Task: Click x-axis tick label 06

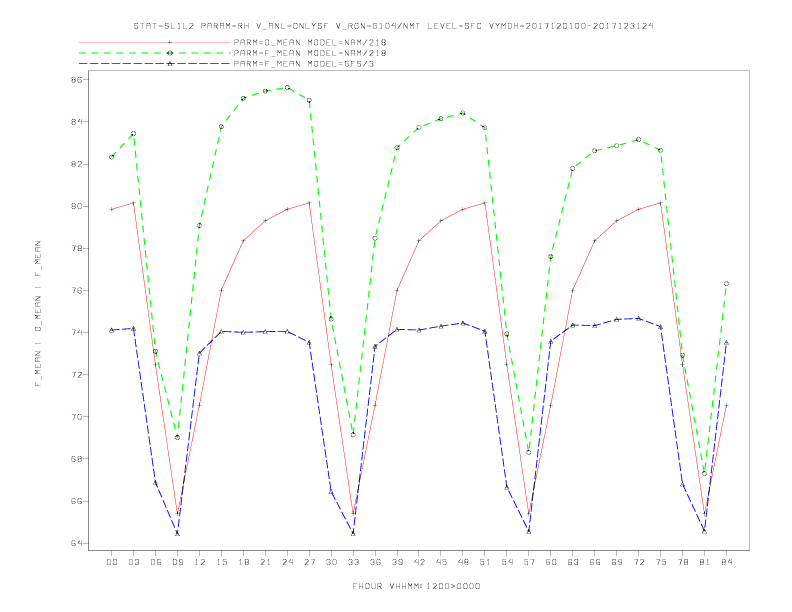Action: 156,562
